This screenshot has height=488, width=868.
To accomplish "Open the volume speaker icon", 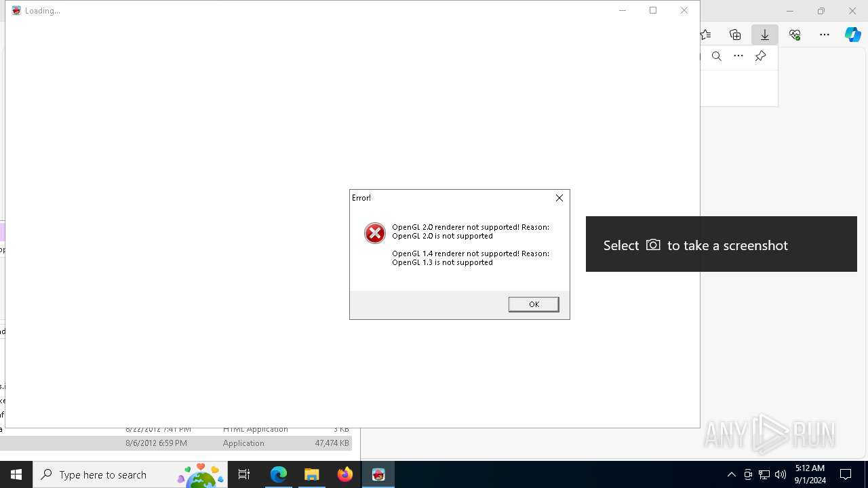I will [x=781, y=474].
